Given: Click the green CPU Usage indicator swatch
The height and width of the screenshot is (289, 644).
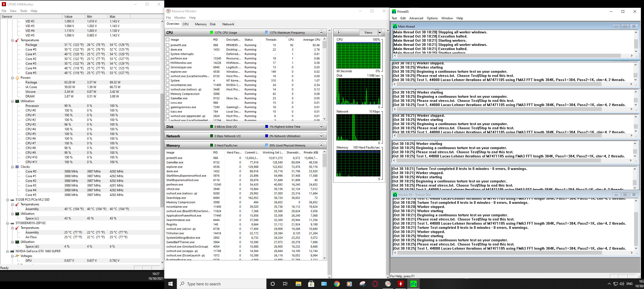Looking at the screenshot, I should tap(212, 33).
